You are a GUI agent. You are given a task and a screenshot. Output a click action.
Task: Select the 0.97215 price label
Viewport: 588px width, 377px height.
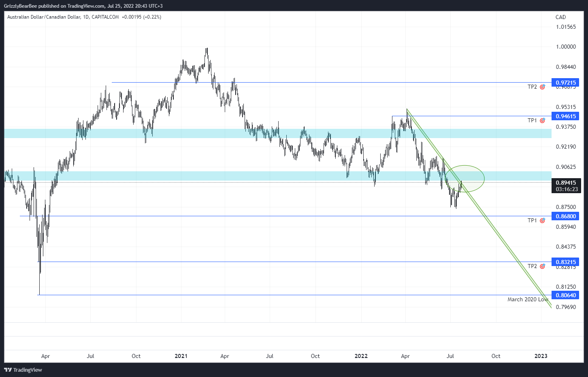tap(565, 83)
